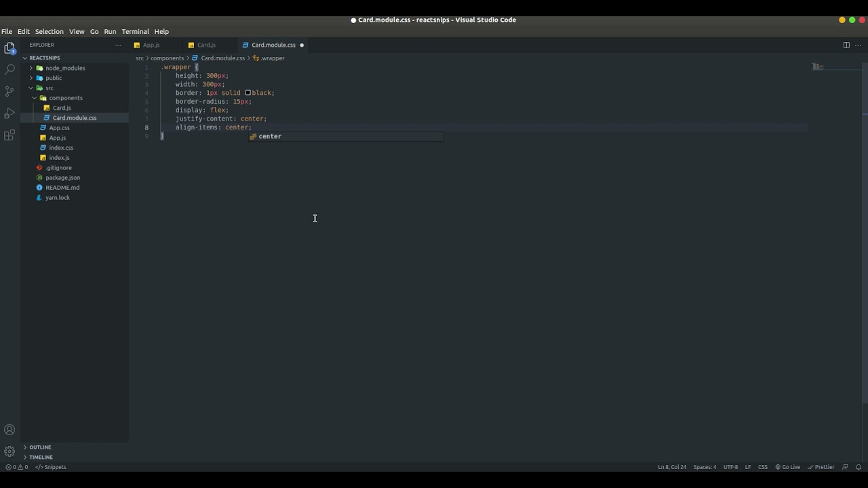
Task: Open the Selection menu
Action: (50, 31)
